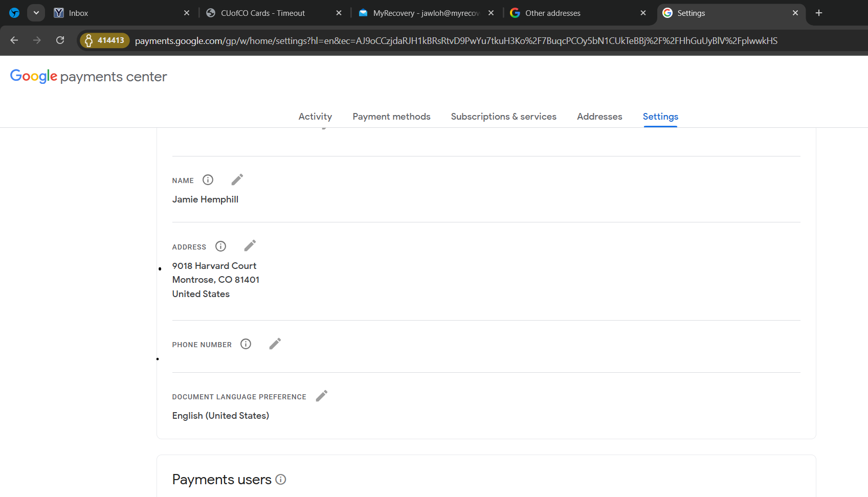The width and height of the screenshot is (868, 497).
Task: Open the Payment methods tab
Action: point(391,117)
